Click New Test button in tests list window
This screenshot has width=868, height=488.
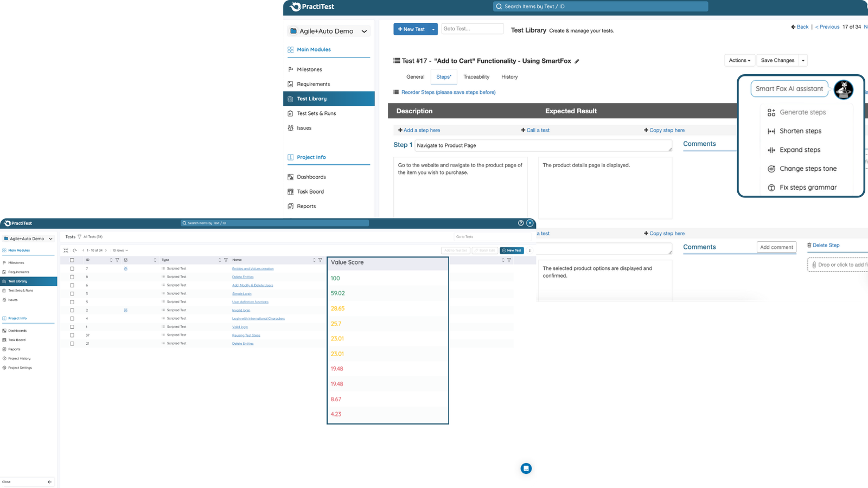[512, 251]
